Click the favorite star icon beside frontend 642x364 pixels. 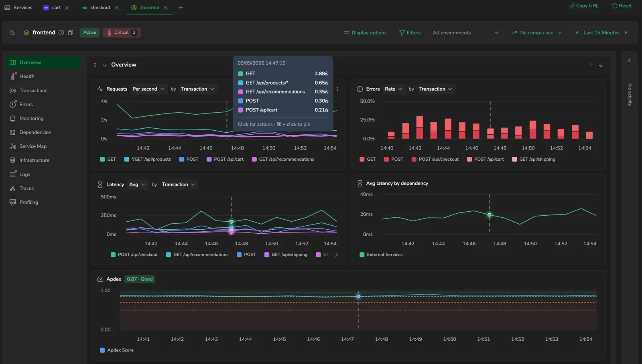(12, 33)
